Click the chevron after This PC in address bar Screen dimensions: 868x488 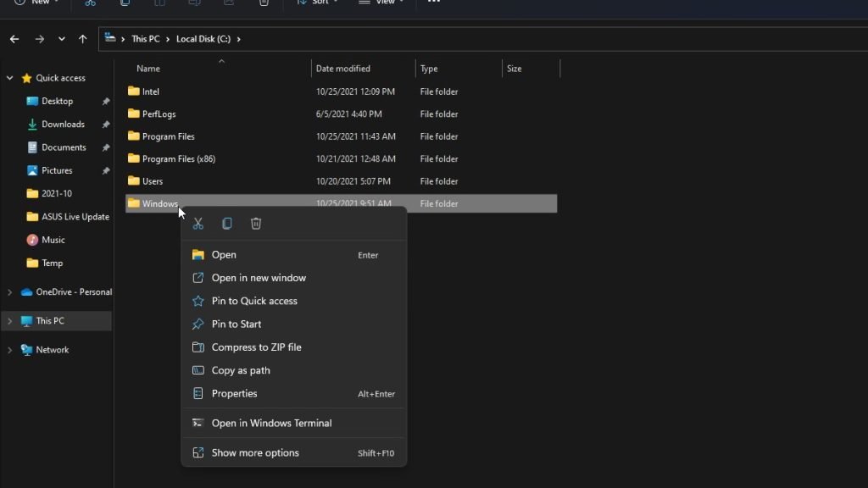pos(168,39)
